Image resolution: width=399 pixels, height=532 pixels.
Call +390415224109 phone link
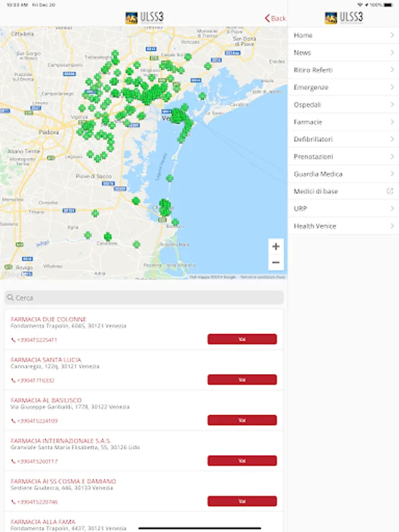(x=34, y=421)
